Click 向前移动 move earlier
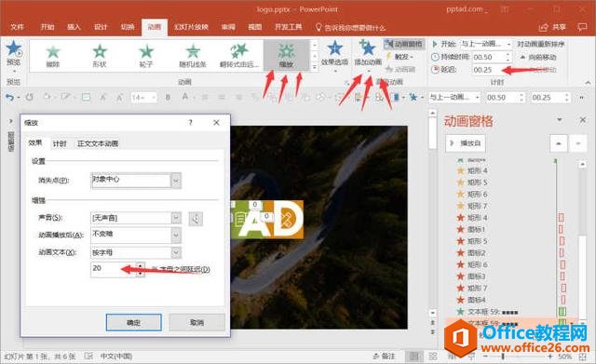Screen dimensions: 596x364 pyautogui.click(x=538, y=57)
